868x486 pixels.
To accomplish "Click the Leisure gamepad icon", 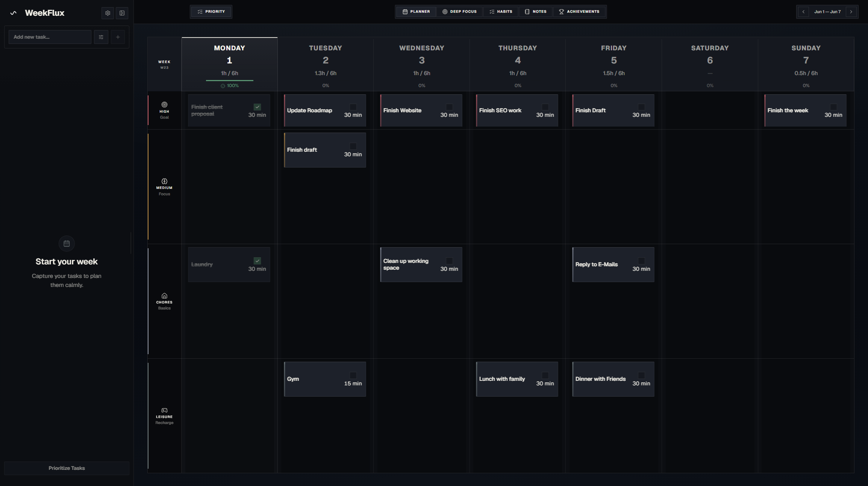I will pyautogui.click(x=164, y=410).
